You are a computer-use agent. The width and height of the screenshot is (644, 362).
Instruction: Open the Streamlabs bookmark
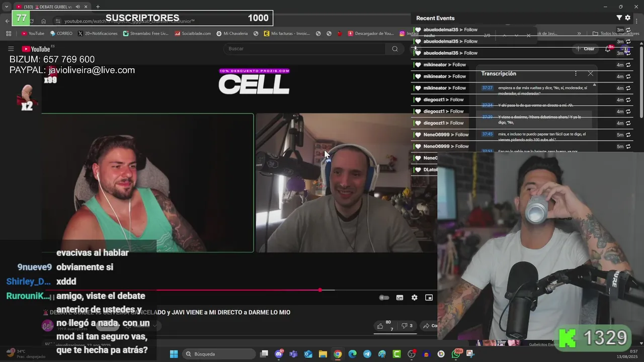(145, 34)
